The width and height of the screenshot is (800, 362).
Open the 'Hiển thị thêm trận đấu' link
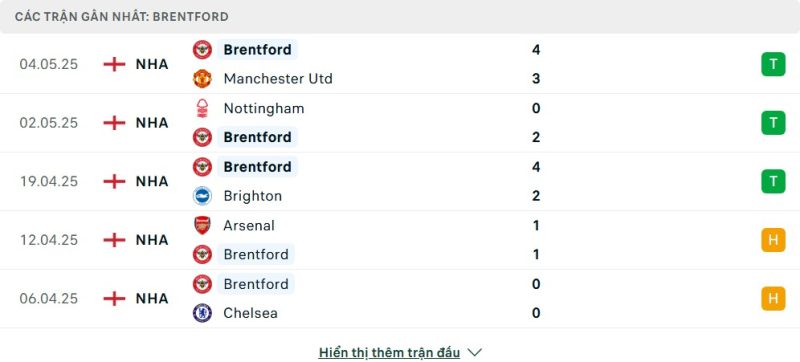click(389, 352)
